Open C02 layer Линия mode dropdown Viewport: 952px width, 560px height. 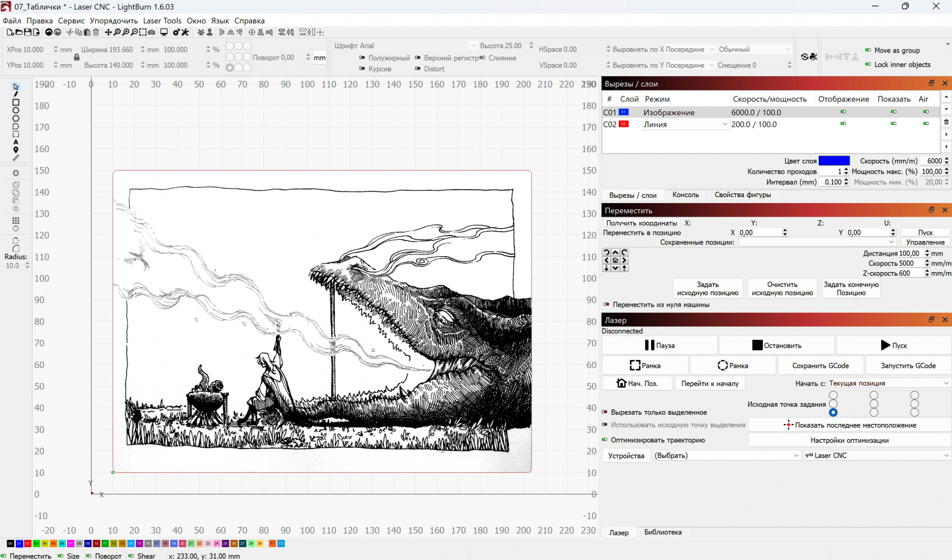685,124
